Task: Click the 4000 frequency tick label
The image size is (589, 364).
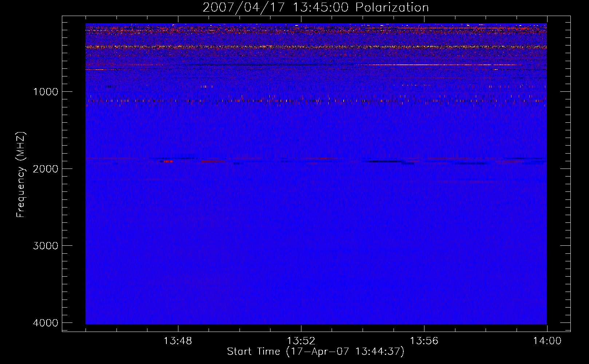Action: [46, 323]
